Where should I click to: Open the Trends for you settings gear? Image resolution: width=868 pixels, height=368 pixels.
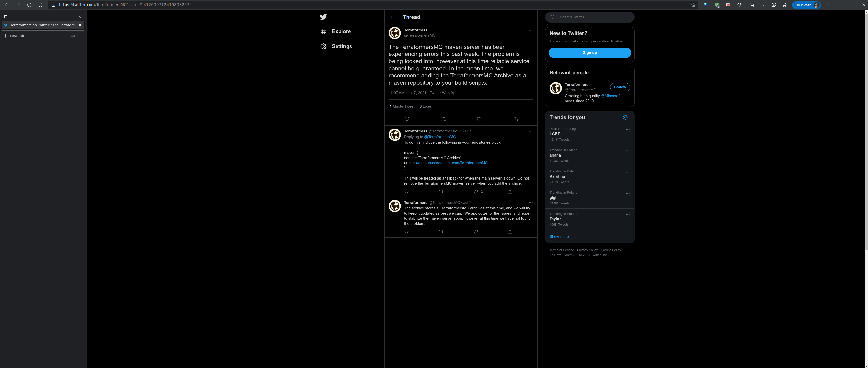(625, 117)
